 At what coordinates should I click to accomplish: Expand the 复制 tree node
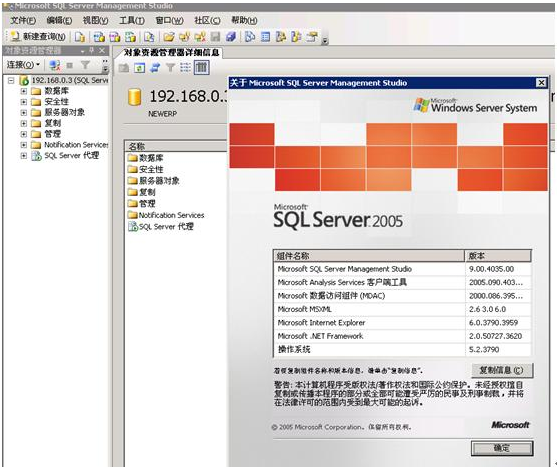[x=23, y=123]
